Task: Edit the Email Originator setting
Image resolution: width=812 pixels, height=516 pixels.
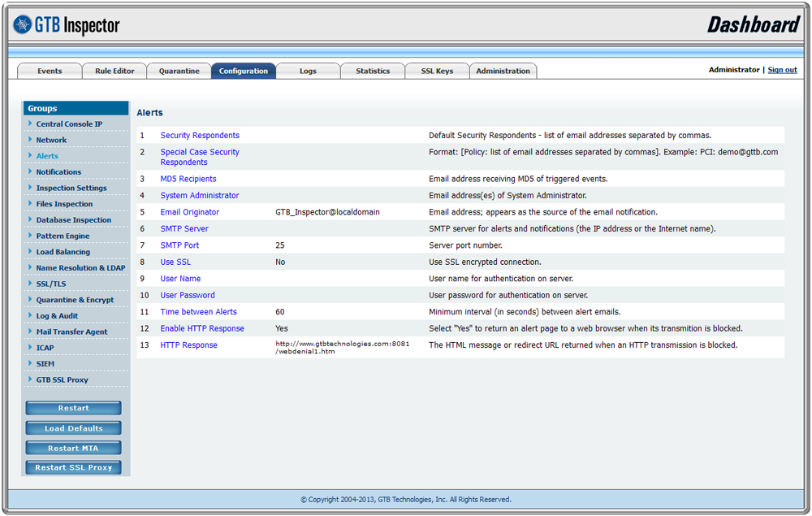Action: [189, 212]
